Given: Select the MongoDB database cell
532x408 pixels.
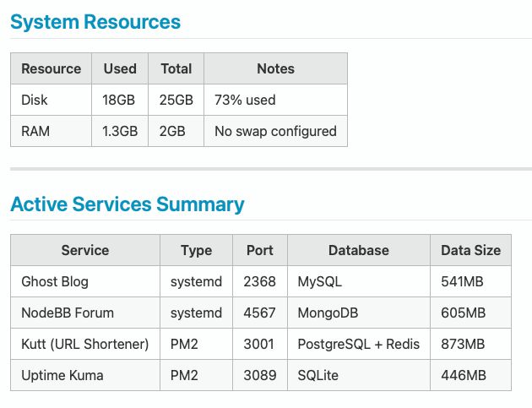Looking at the screenshot, I should pyautogui.click(x=328, y=313).
